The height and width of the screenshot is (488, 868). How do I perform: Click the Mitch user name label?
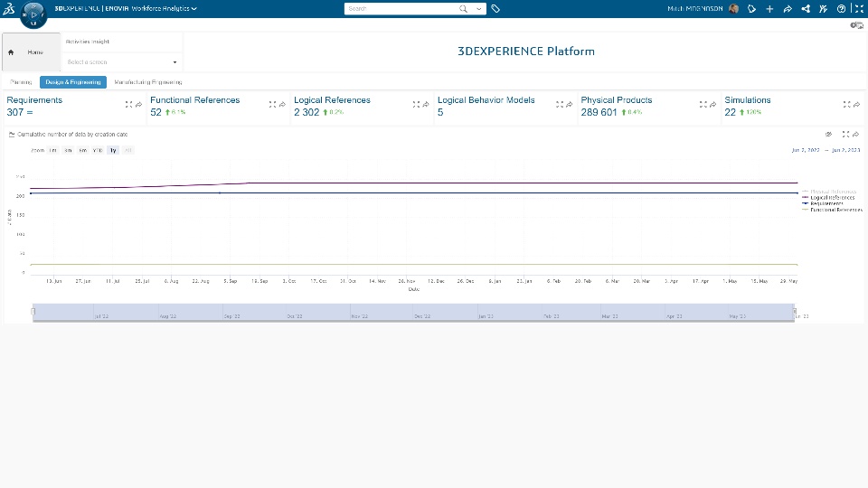(x=694, y=9)
